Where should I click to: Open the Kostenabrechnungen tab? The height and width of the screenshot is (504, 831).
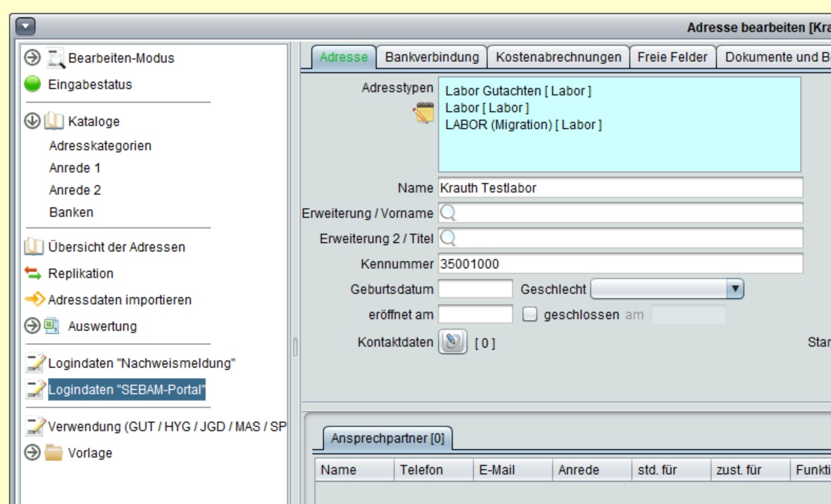[558, 57]
